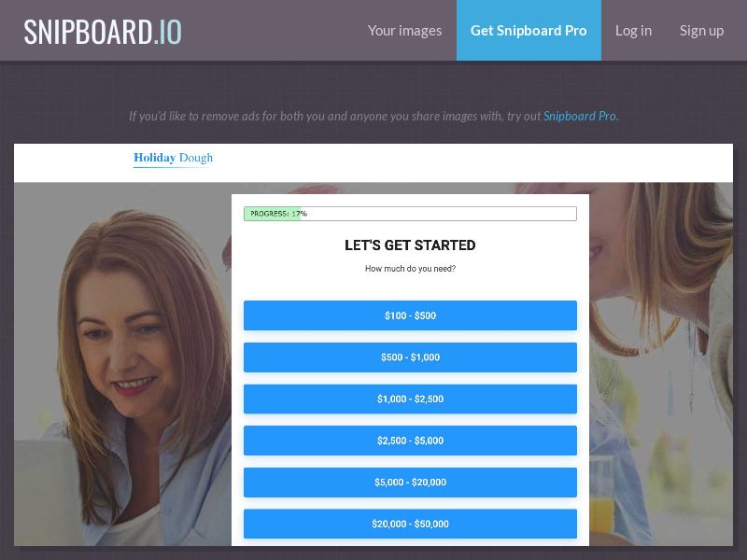Choose the $2,500 - $5,000 button
The width and height of the screenshot is (747, 560).
click(410, 441)
